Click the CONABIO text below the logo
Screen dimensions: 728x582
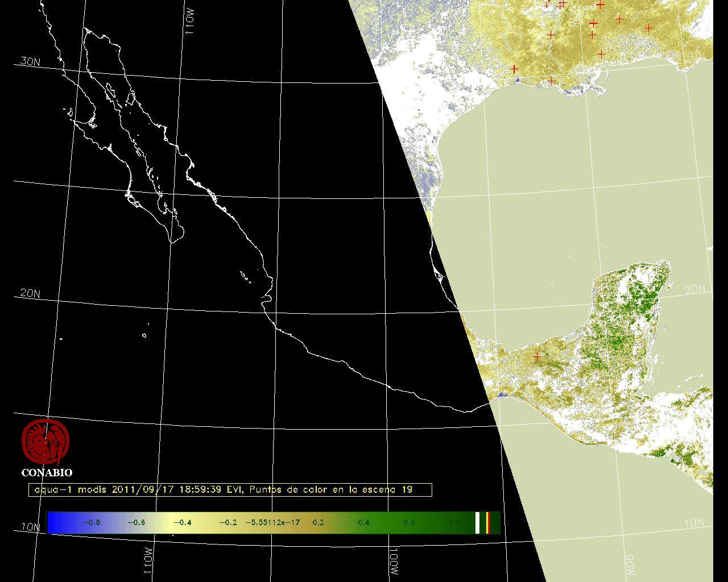coord(47,472)
